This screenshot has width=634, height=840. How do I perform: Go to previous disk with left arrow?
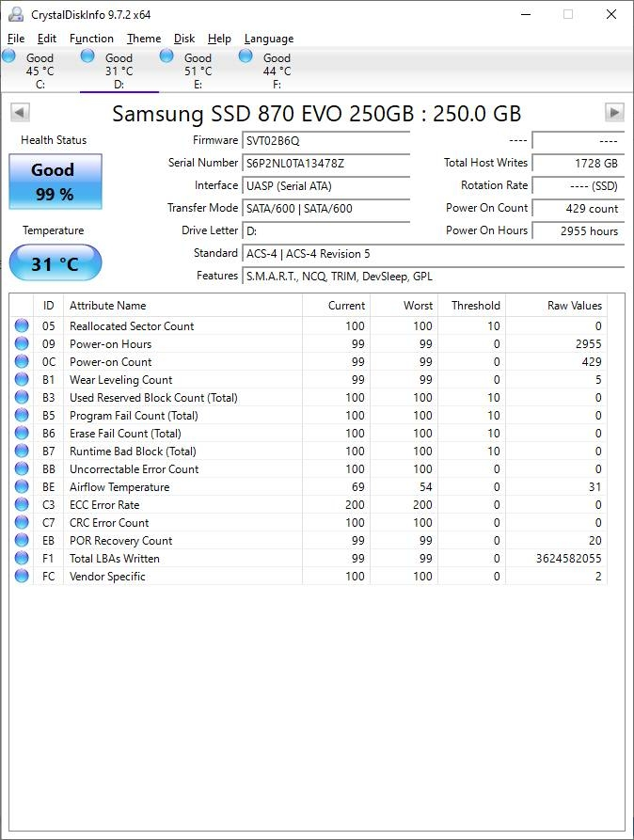(x=20, y=113)
